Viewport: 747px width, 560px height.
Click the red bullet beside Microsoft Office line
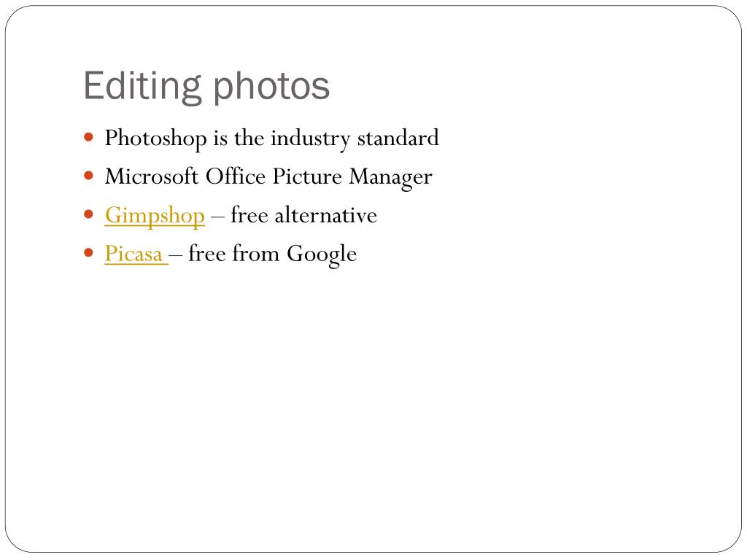click(88, 176)
